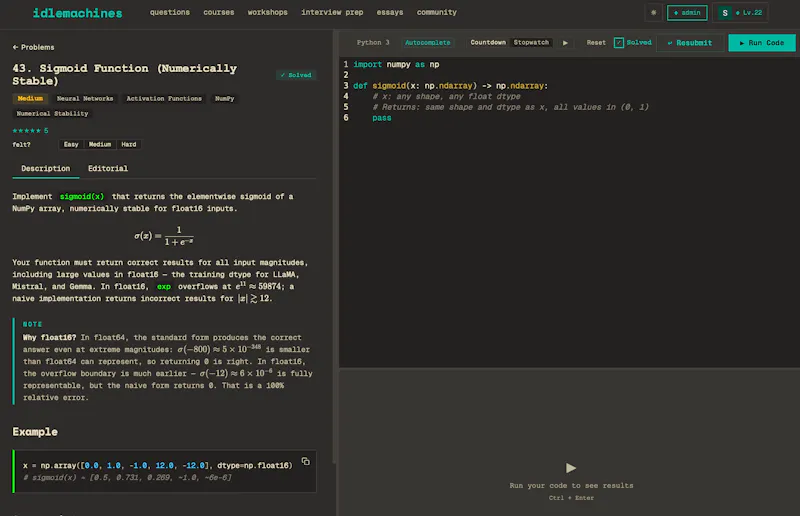Vote the problem felt Hard
800x516 pixels.
click(129, 144)
